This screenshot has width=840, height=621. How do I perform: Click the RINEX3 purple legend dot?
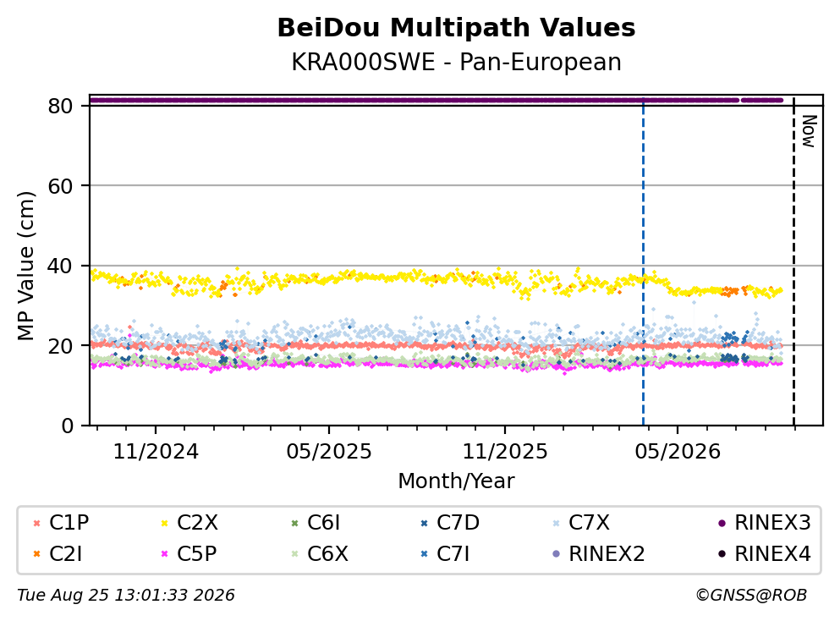tap(722, 523)
